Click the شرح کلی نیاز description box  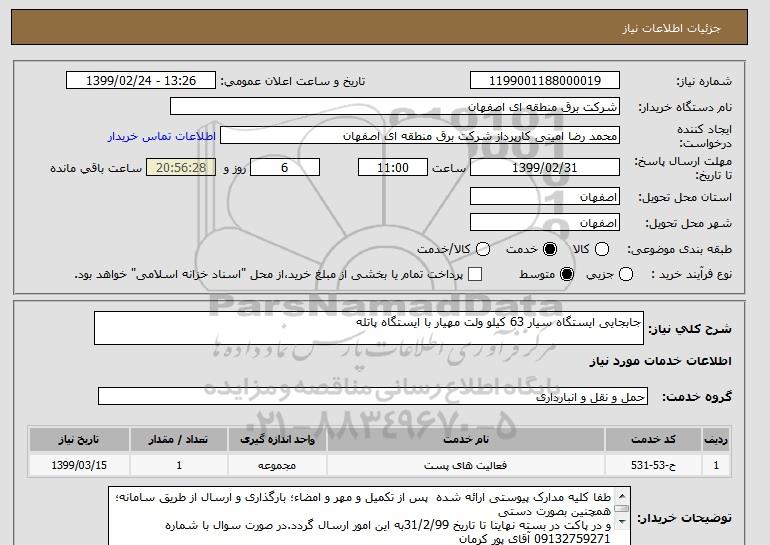[369, 328]
